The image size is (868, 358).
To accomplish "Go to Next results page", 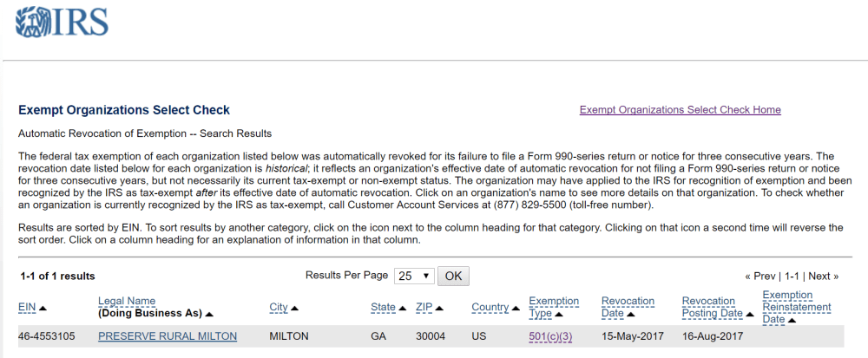I will click(x=823, y=277).
